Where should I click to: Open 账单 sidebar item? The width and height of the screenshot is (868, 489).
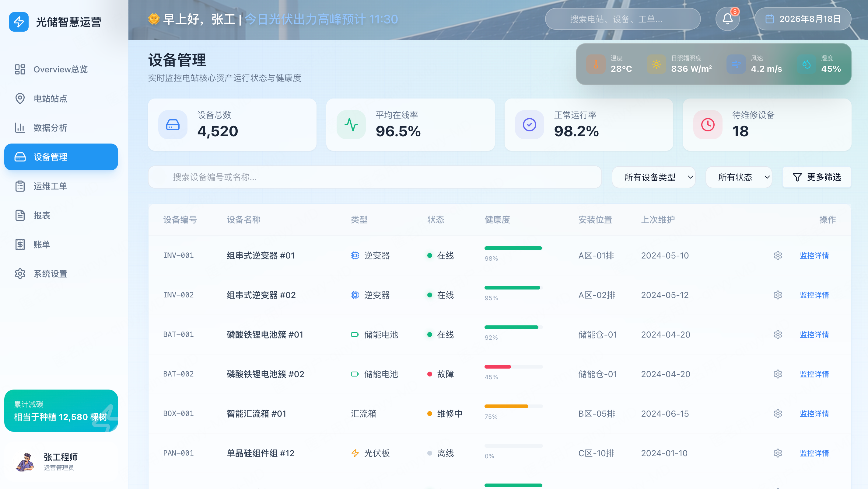pos(61,244)
